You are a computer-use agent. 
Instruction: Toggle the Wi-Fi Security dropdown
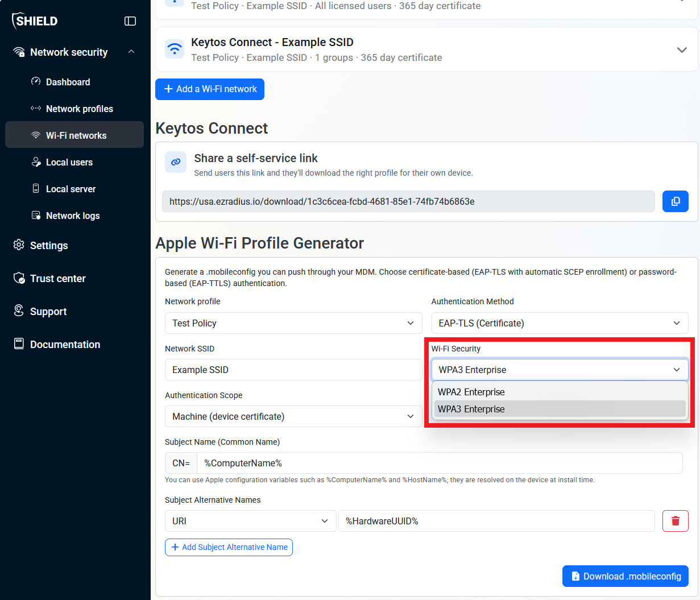click(560, 370)
